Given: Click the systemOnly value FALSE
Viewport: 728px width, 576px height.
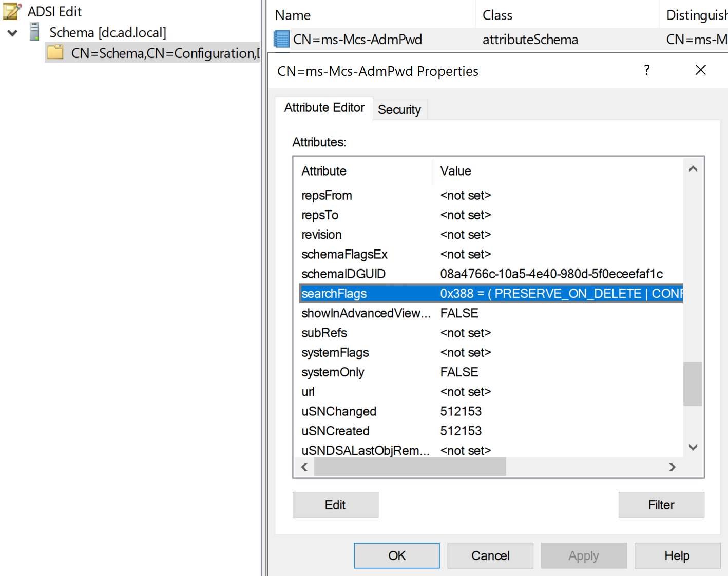Looking at the screenshot, I should click(459, 372).
